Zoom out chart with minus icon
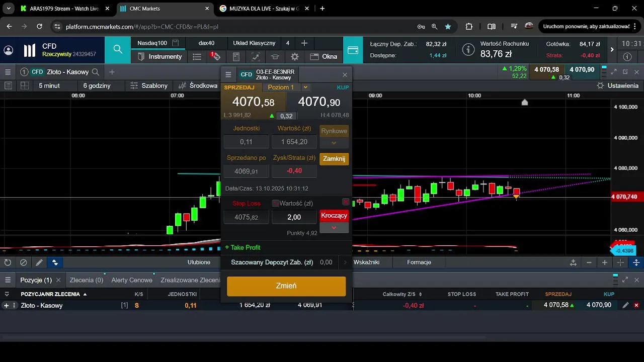 click(589, 262)
